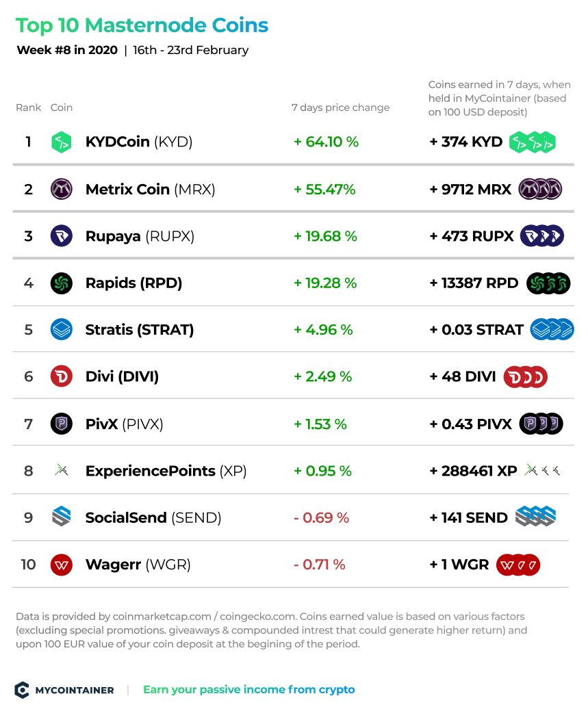Select the SocialSend S-shaped logo
This screenshot has width=588, height=722.
[61, 517]
